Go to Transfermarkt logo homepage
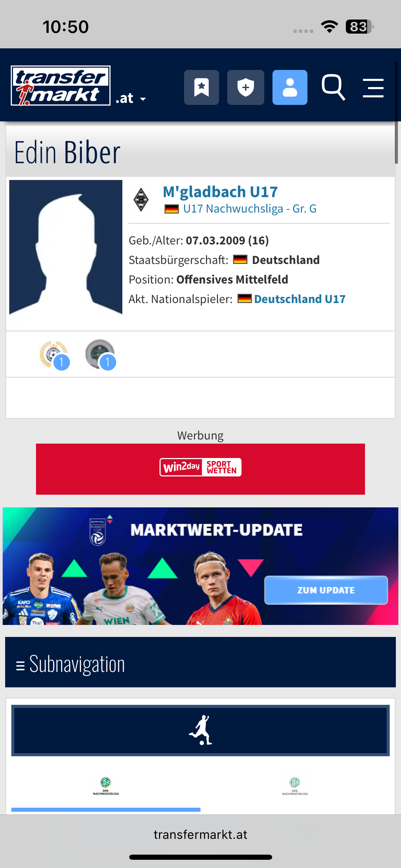The image size is (401, 868). pos(61,86)
